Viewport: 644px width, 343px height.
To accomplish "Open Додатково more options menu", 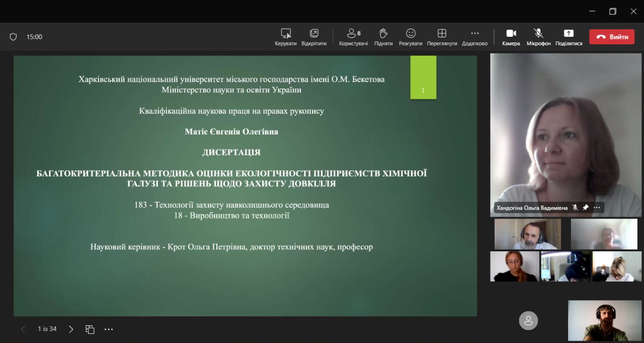I will (x=474, y=34).
